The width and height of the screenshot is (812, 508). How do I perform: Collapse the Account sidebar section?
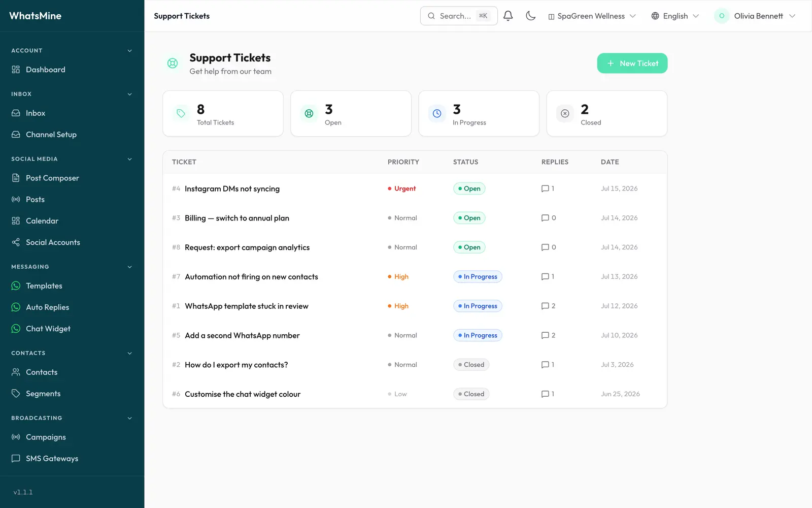(x=129, y=51)
